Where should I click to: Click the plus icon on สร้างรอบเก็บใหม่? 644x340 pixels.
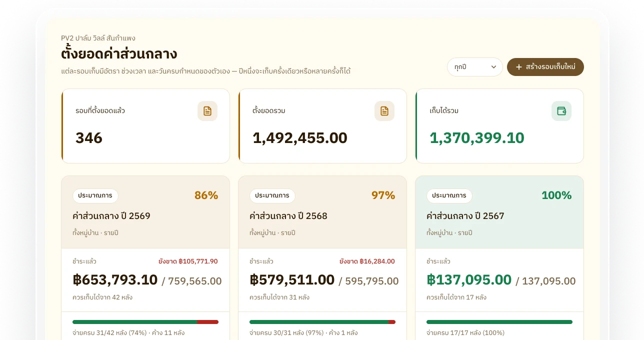(x=519, y=67)
